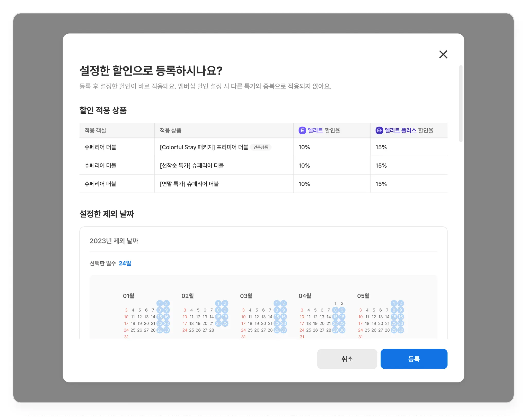Select the [선착순 특가] 슈페리어 더블 row
The height and width of the screenshot is (420, 527).
point(192,166)
